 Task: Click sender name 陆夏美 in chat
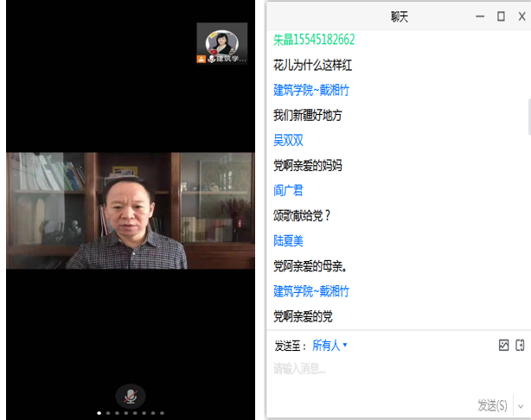(288, 240)
